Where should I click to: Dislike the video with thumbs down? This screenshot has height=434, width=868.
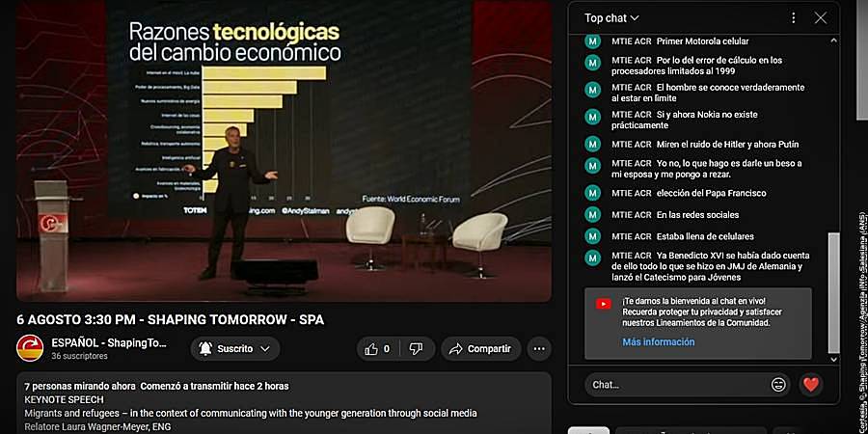click(x=417, y=349)
